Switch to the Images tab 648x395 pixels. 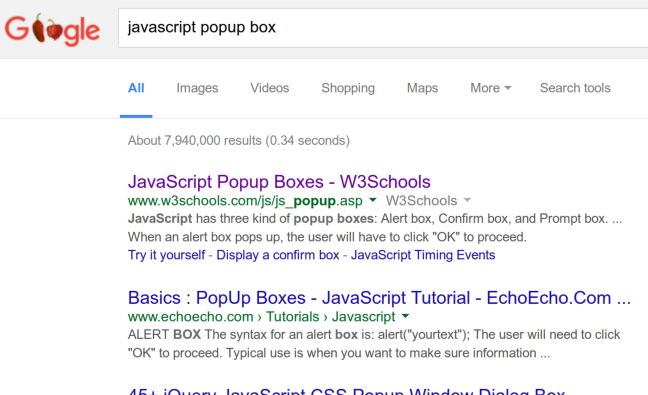click(x=197, y=88)
